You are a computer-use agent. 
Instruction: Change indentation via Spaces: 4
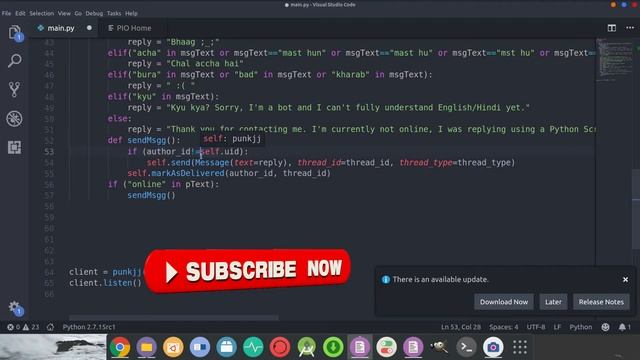pyautogui.click(x=504, y=327)
